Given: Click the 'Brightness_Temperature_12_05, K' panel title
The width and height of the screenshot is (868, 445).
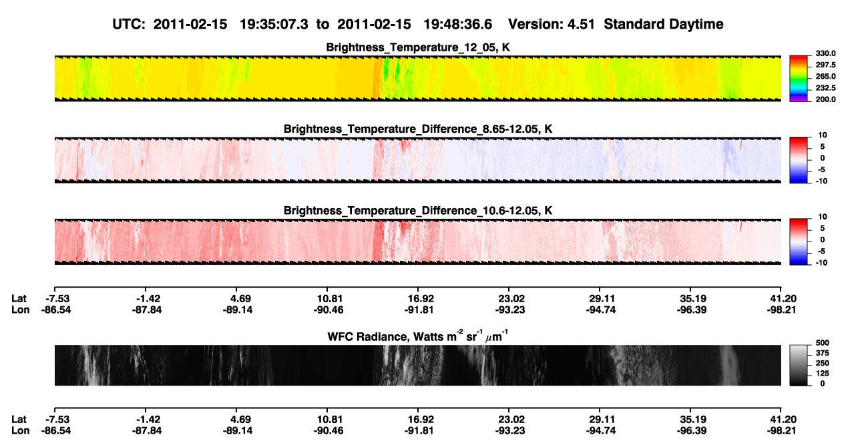Looking at the screenshot, I should click(418, 47).
